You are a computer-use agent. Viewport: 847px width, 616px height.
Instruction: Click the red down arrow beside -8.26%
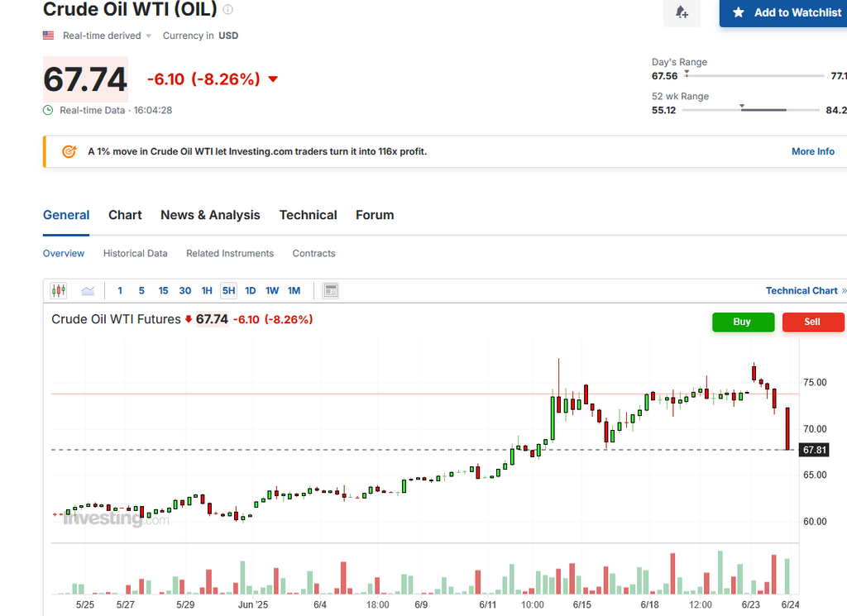pos(273,79)
